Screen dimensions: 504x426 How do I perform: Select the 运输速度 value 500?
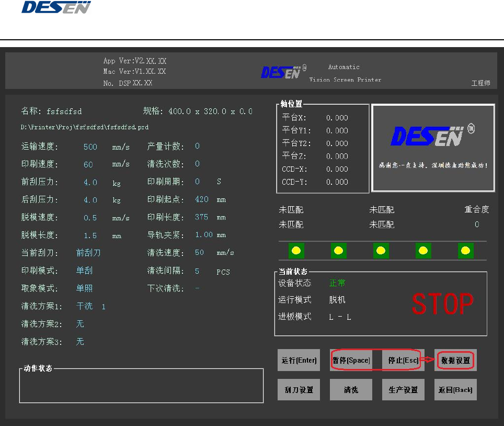coord(90,147)
